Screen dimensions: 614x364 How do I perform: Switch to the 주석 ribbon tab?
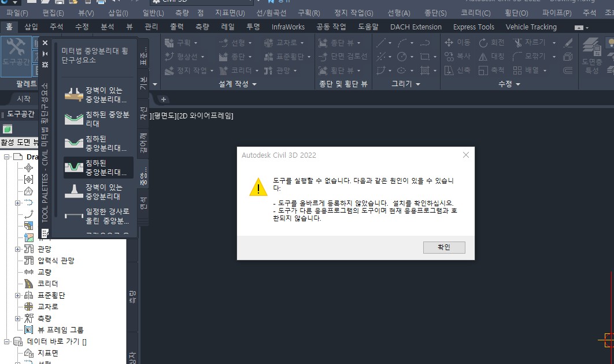[57, 27]
